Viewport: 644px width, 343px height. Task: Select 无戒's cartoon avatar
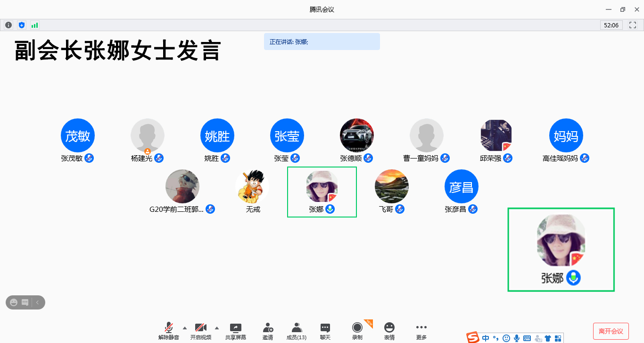[x=252, y=186]
